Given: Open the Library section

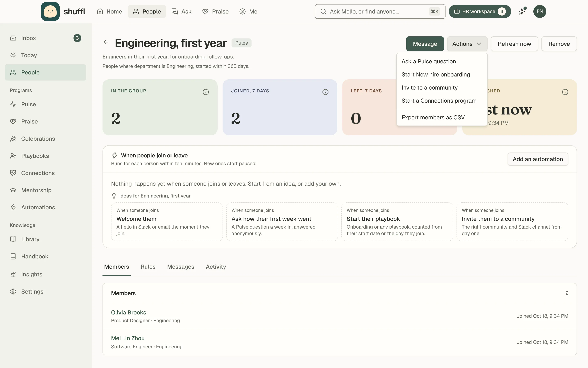Looking at the screenshot, I should coord(46,239).
